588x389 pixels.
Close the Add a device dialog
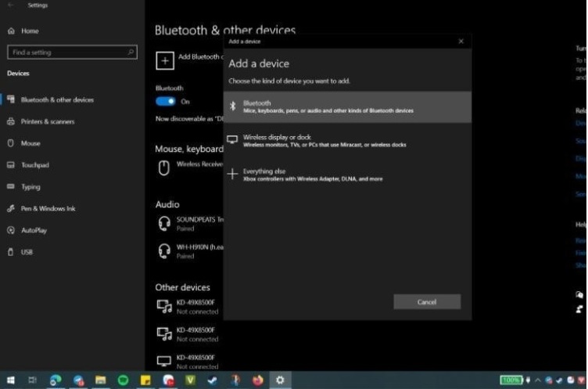(461, 41)
